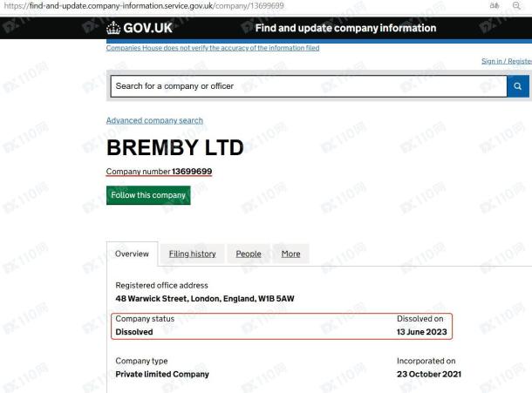Click Find and update company information header
532x393 pixels.
click(x=345, y=28)
